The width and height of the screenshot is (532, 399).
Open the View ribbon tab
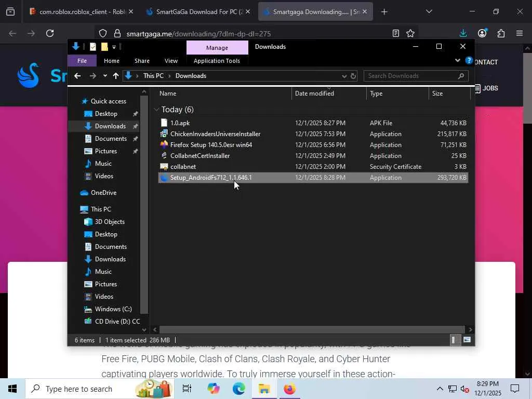171,61
